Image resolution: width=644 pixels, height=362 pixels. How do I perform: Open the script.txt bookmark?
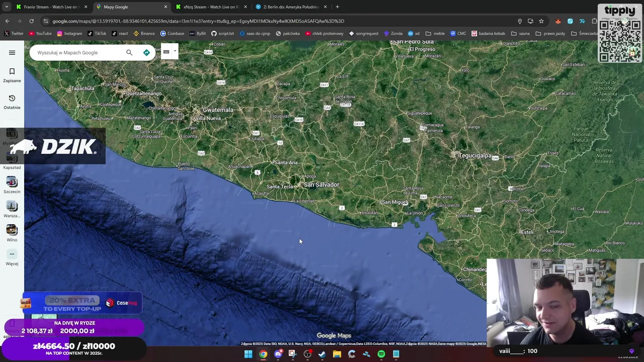[x=222, y=33]
